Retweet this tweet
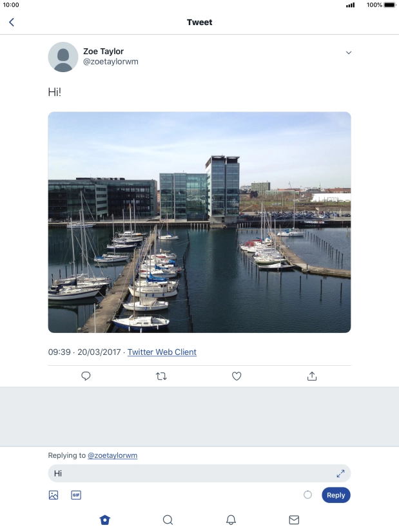The height and width of the screenshot is (532, 399). tap(161, 376)
